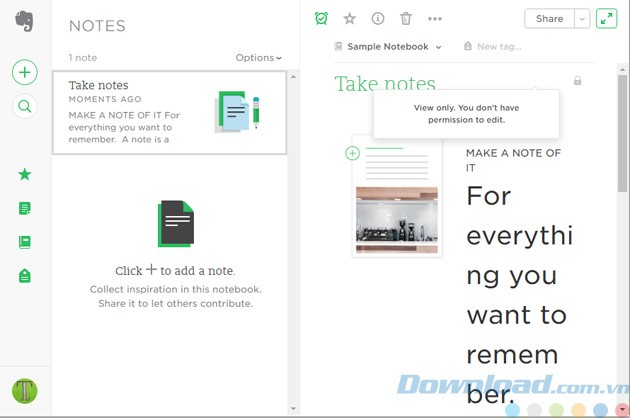Click the note list scrollbar up arrow
630x418 pixels.
tap(293, 76)
